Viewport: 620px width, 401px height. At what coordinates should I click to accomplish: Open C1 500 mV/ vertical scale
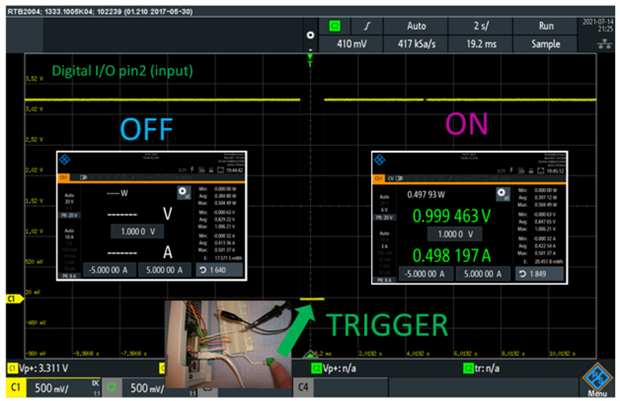pos(64,387)
